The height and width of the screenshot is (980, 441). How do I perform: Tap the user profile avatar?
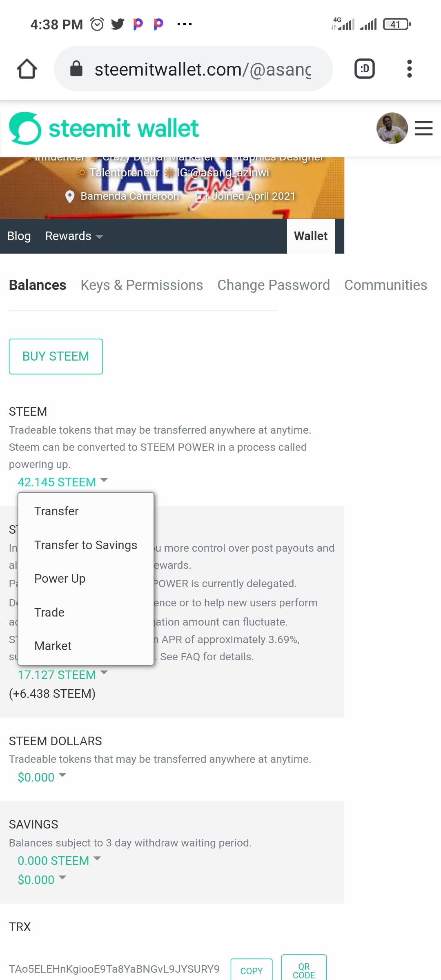tap(392, 128)
